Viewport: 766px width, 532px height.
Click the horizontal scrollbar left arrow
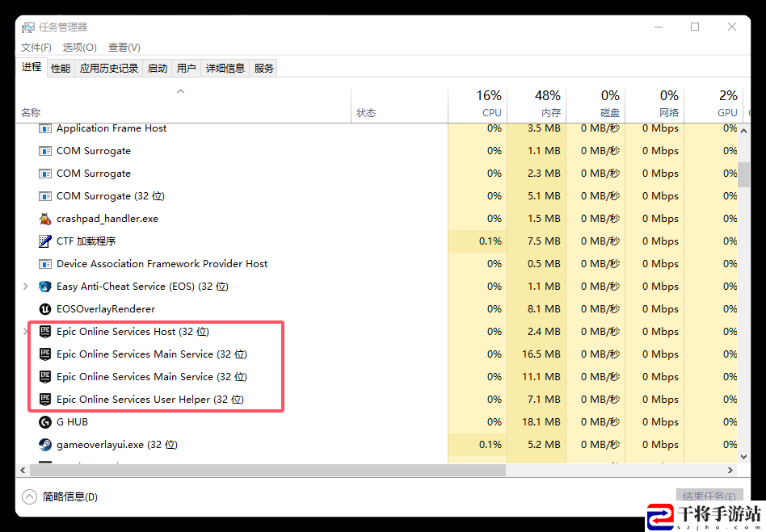pos(23,471)
